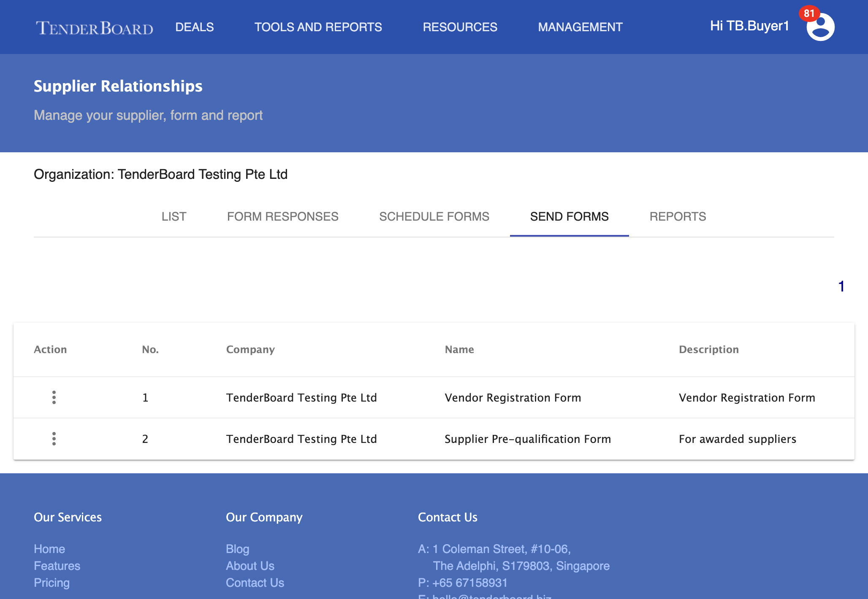868x599 pixels.
Task: Open the Contact Us footer link
Action: click(x=255, y=583)
